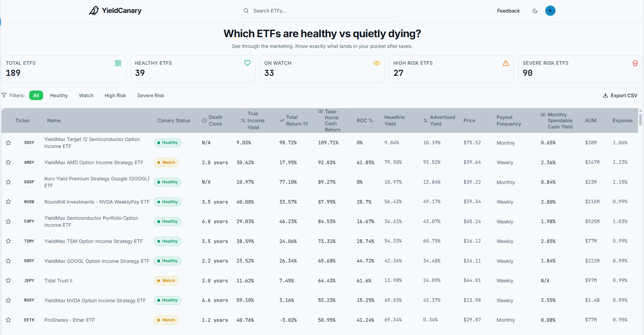Open YieldMax GOOGL Option Income Strategy ETF

click(x=97, y=261)
